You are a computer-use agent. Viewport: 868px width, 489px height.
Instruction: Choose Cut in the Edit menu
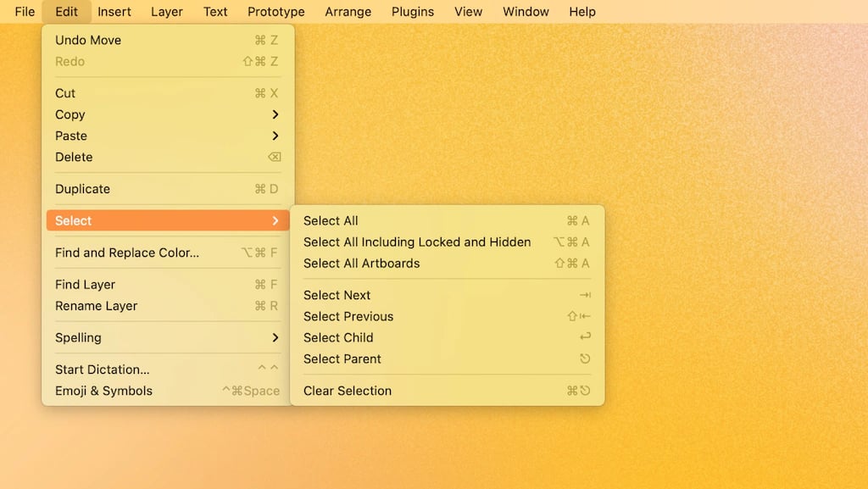point(168,93)
